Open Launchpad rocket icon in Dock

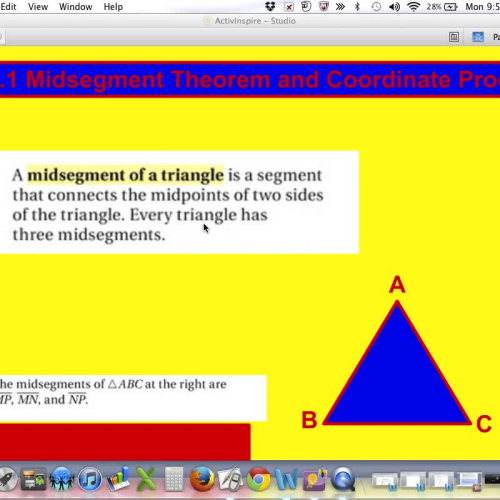pos(7,479)
